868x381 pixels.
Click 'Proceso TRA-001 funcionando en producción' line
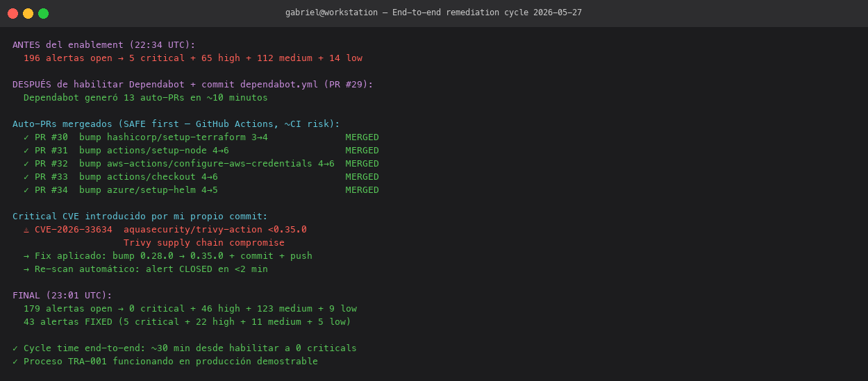click(165, 362)
